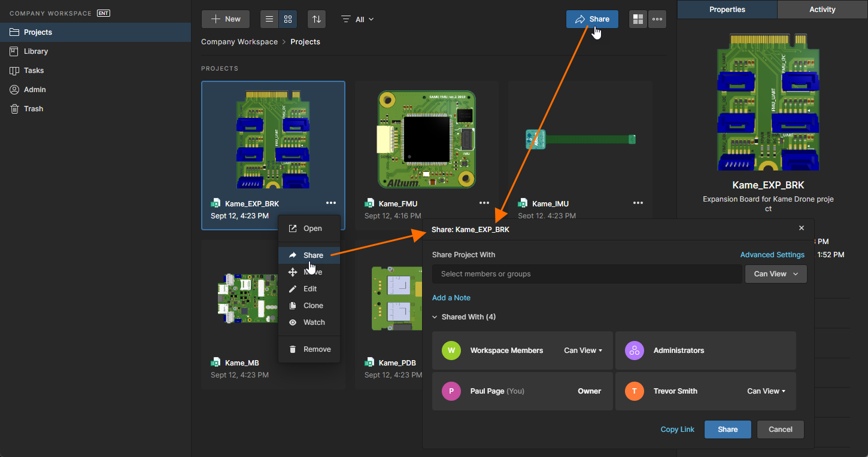Open the ellipsis menu on Kame_FMU card
The height and width of the screenshot is (457, 868).
coord(484,203)
